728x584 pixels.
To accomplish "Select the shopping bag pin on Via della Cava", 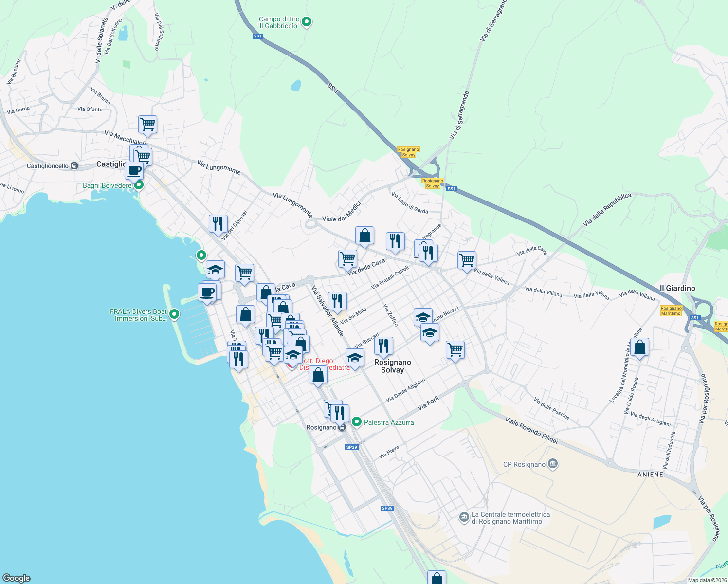I will pyautogui.click(x=365, y=237).
